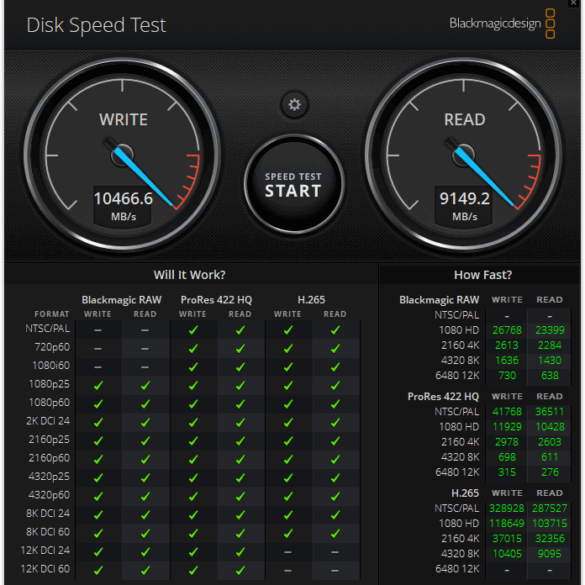The image size is (585, 585).
Task: Click the Speed Test Start button
Action: (x=294, y=184)
